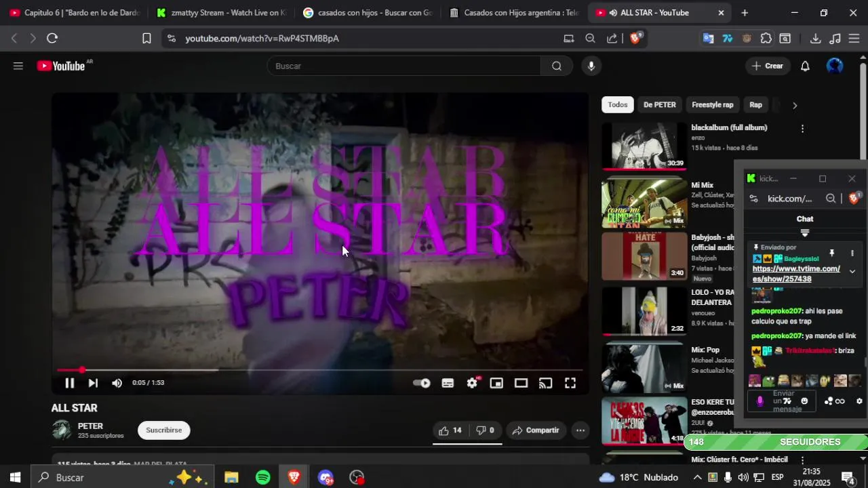The width and height of the screenshot is (868, 488).
Task: Toggle the autoplay switch in the player
Action: pyautogui.click(x=422, y=383)
